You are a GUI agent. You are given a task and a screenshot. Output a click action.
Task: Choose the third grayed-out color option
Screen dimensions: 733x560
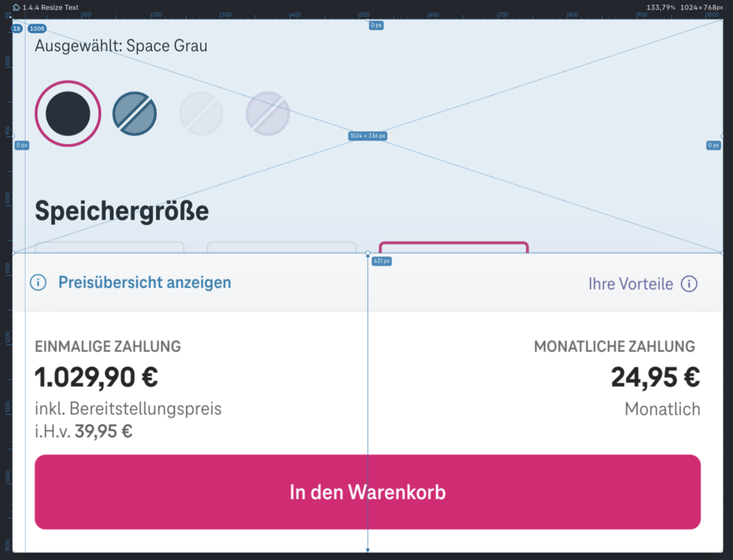[x=201, y=114]
